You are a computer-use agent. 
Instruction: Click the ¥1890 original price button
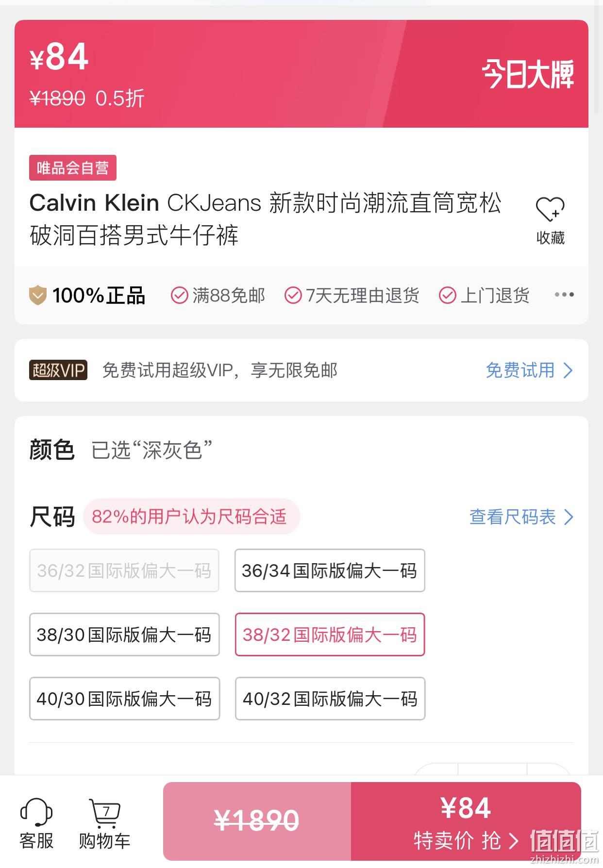[257, 821]
